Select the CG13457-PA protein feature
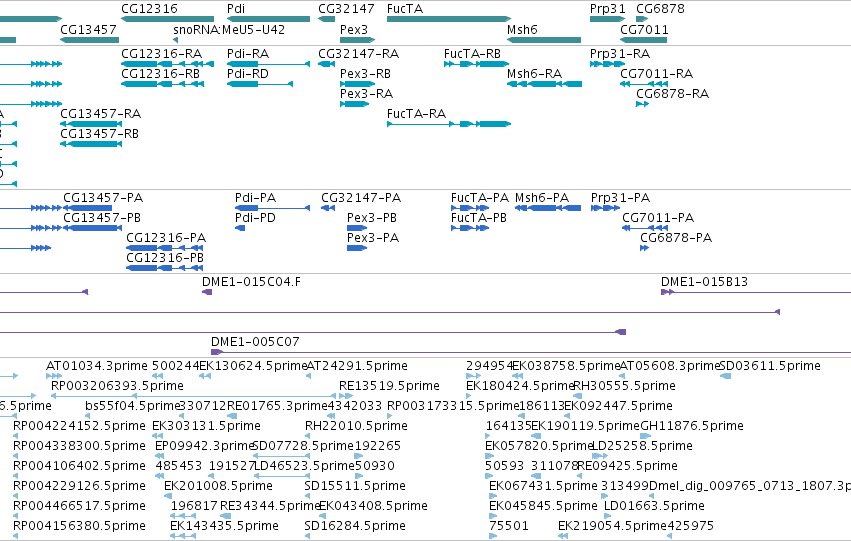 pyautogui.click(x=87, y=208)
